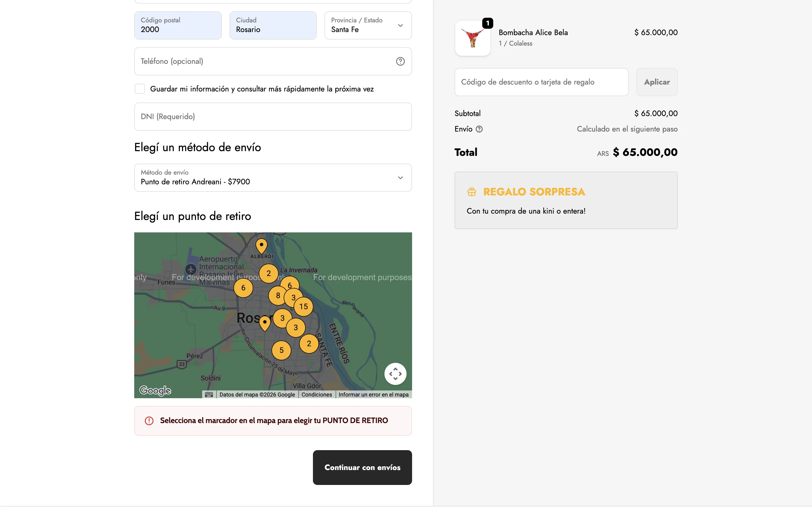Click the gift icon beside Regalo Sorpresa
812x509 pixels.
coord(471,192)
